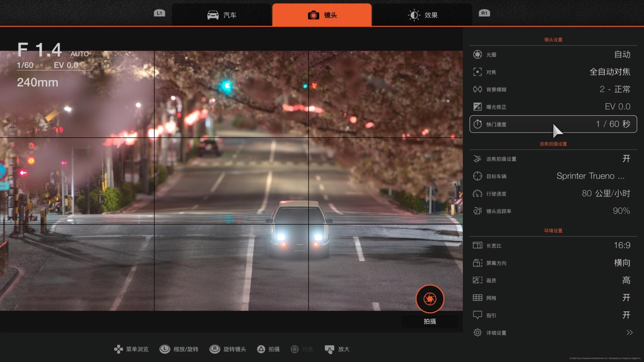
Task: Click the R1 shoulder button indicator
Action: tap(484, 13)
